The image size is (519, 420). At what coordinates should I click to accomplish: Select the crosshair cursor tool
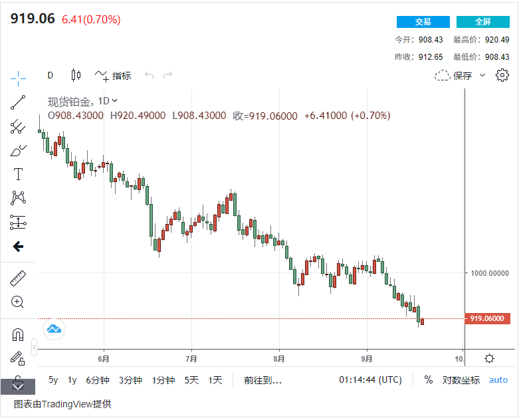(x=18, y=78)
